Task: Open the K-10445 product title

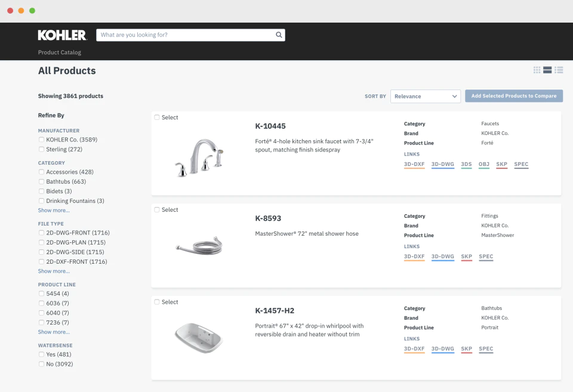Action: click(x=270, y=126)
